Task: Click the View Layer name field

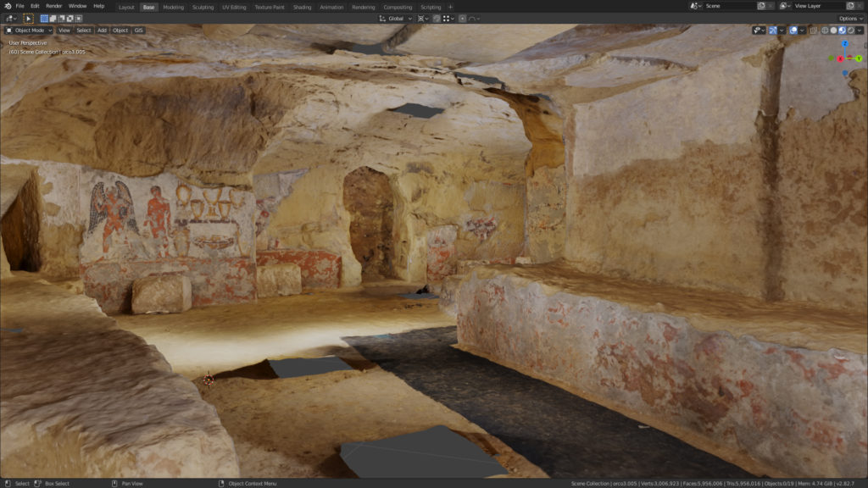Action: (820, 6)
